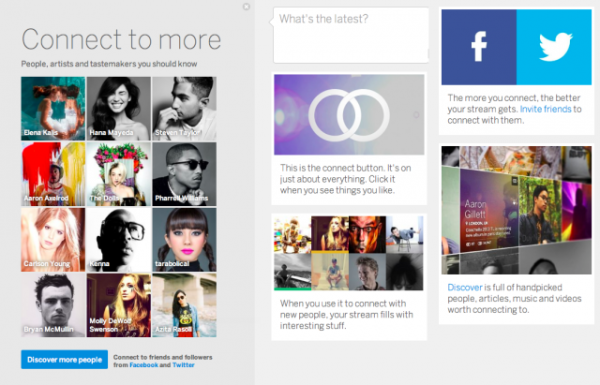Open Aaron Axelrod profile tile
The height and width of the screenshot is (385, 600).
click(53, 174)
